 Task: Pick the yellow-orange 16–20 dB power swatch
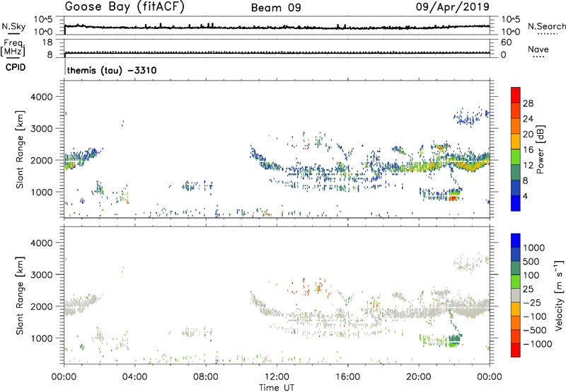click(516, 142)
